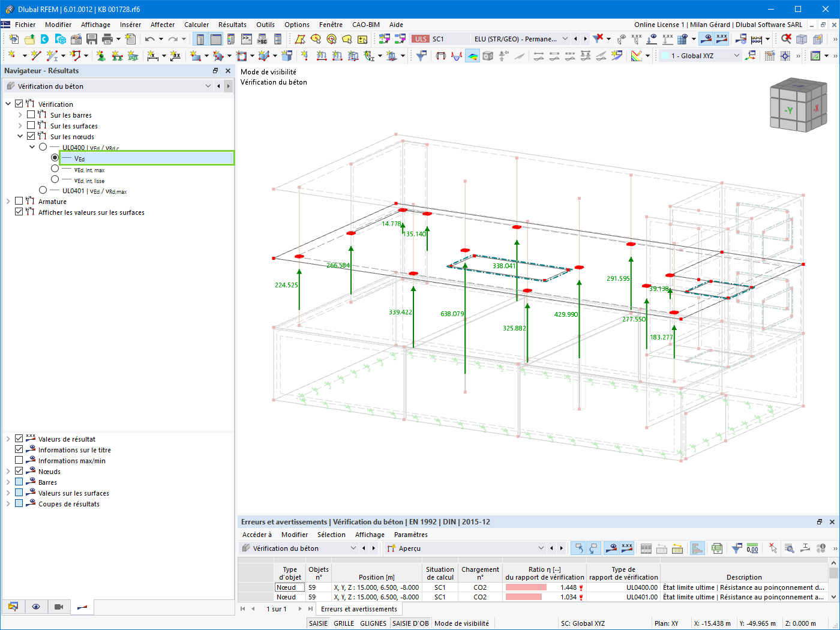This screenshot has width=840, height=630.
Task: Open the CAO-BIM menu
Action: click(x=366, y=25)
